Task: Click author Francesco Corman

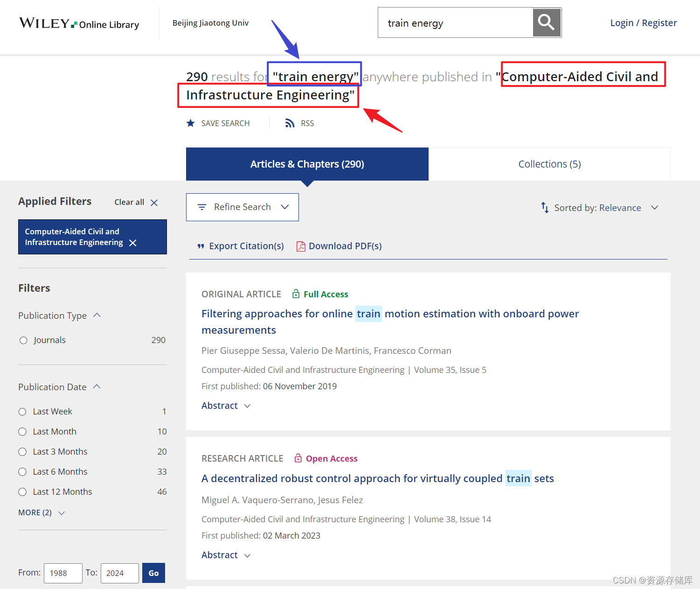Action: [413, 351]
